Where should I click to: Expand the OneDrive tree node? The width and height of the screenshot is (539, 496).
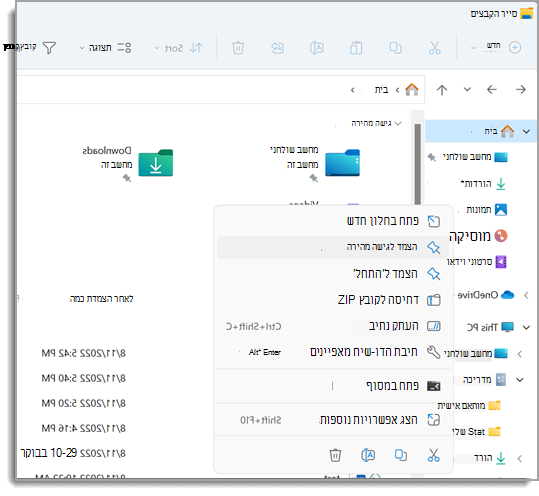click(526, 295)
